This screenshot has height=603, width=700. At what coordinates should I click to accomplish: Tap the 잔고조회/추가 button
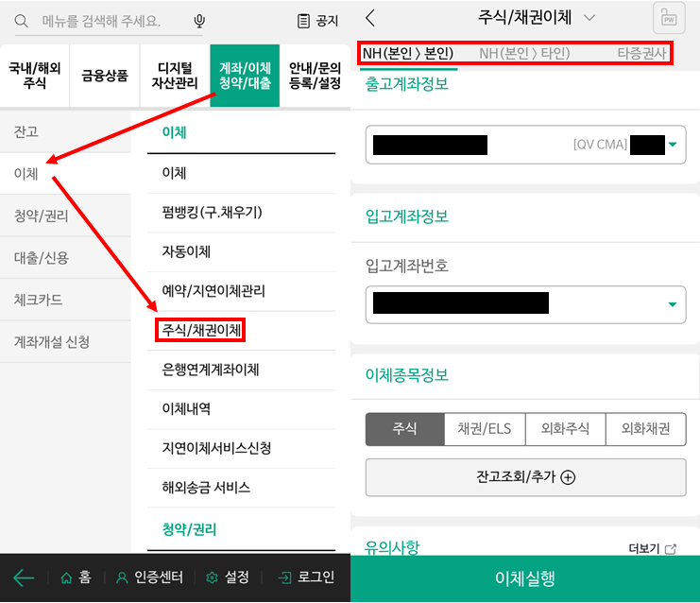(x=525, y=477)
